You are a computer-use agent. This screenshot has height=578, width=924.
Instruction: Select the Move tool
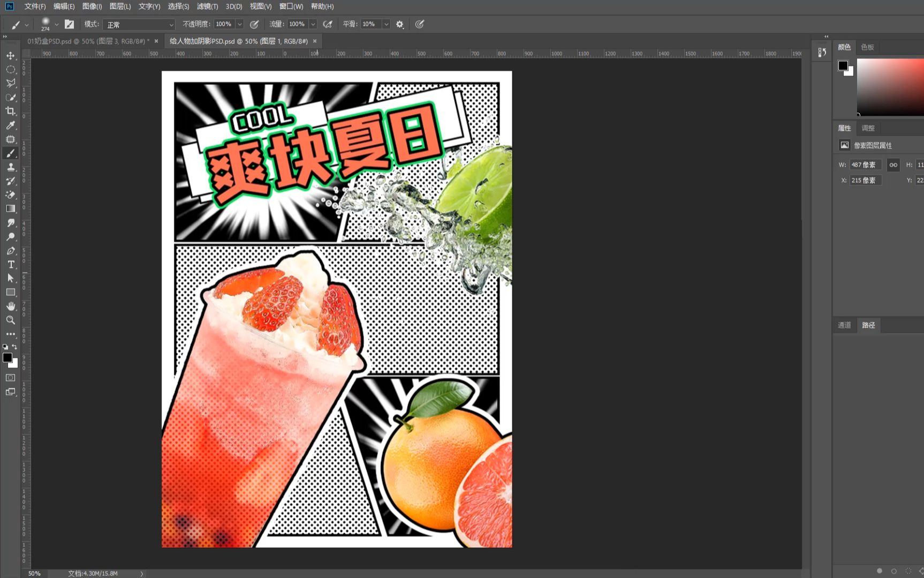tap(11, 56)
